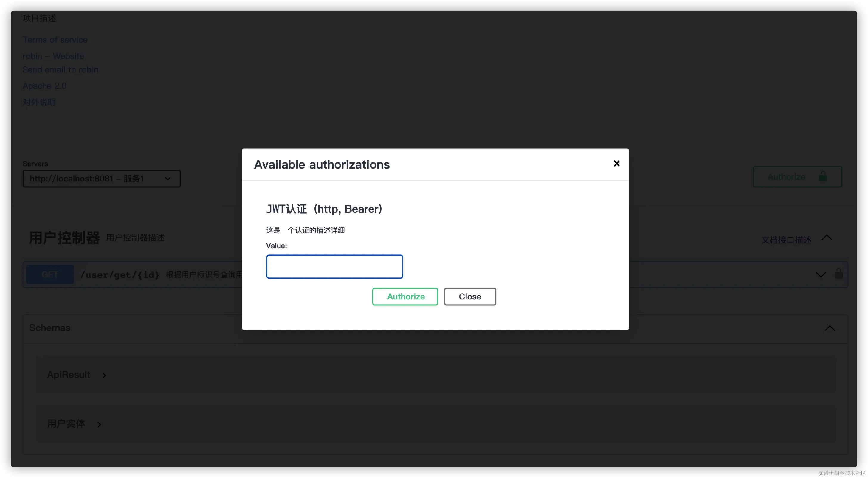
Task: Open the Terms of service link
Action: [x=55, y=40]
